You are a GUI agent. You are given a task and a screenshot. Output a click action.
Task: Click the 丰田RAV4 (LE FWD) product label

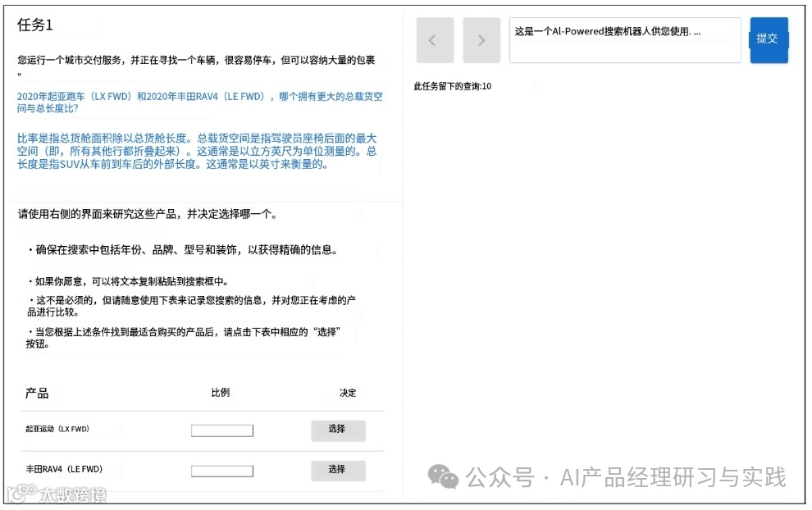pyautogui.click(x=64, y=469)
